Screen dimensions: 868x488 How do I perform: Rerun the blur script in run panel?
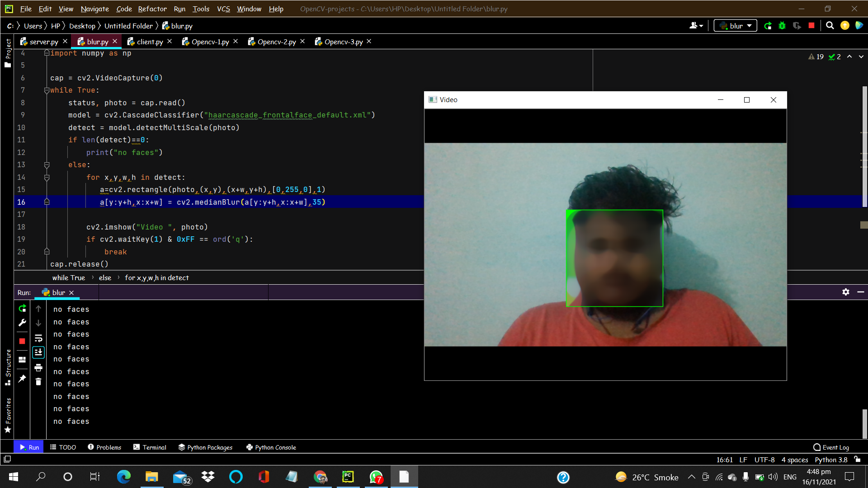tap(22, 309)
